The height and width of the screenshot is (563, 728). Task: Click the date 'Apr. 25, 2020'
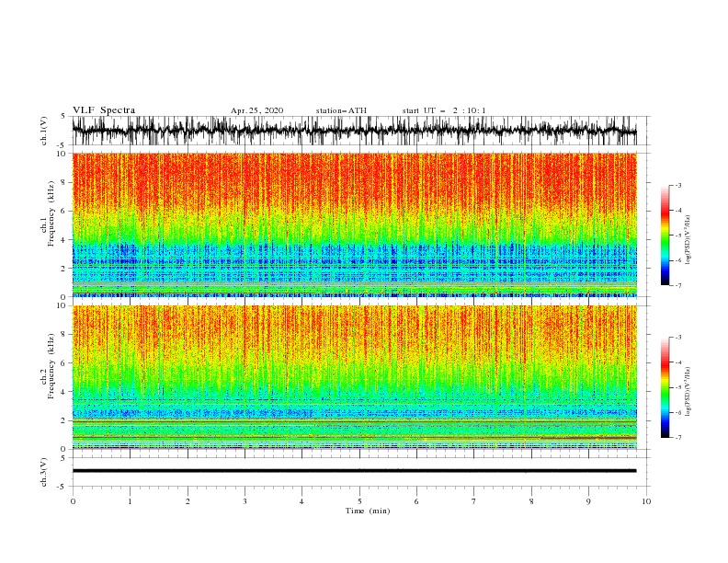256,110
